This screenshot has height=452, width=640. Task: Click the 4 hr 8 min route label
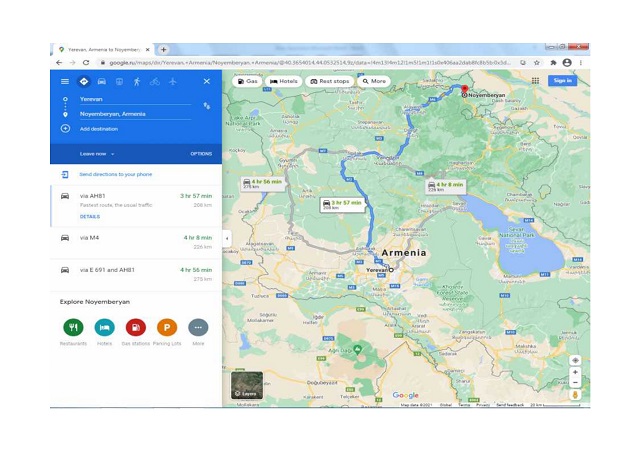point(445,187)
